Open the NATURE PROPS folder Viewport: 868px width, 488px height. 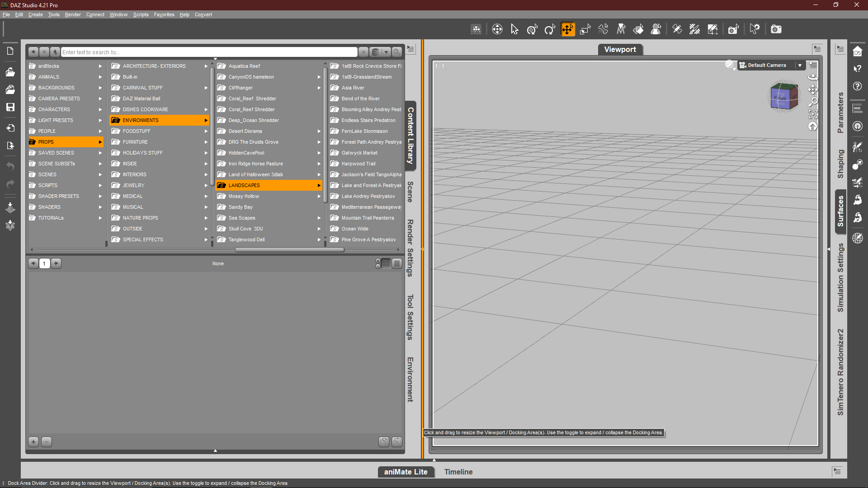tap(140, 218)
